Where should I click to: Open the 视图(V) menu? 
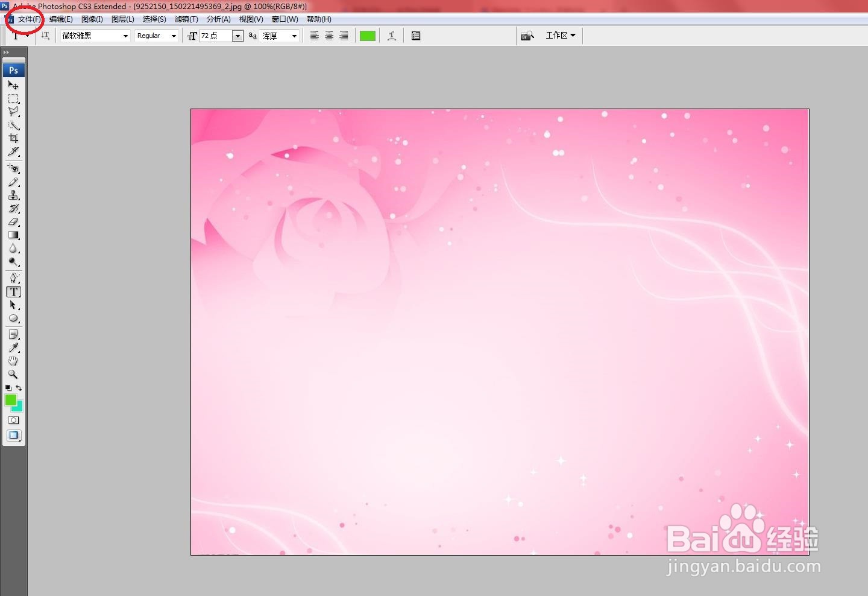(x=251, y=19)
